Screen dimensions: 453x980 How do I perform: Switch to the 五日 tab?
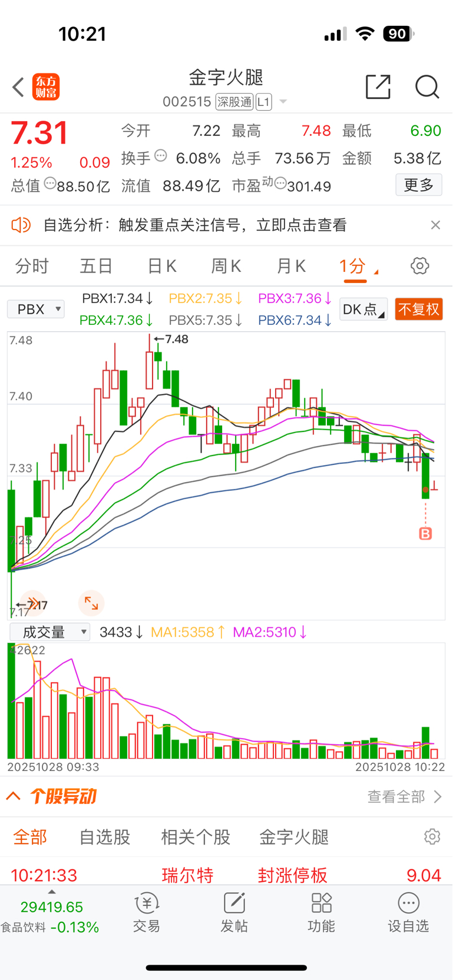pos(96,266)
